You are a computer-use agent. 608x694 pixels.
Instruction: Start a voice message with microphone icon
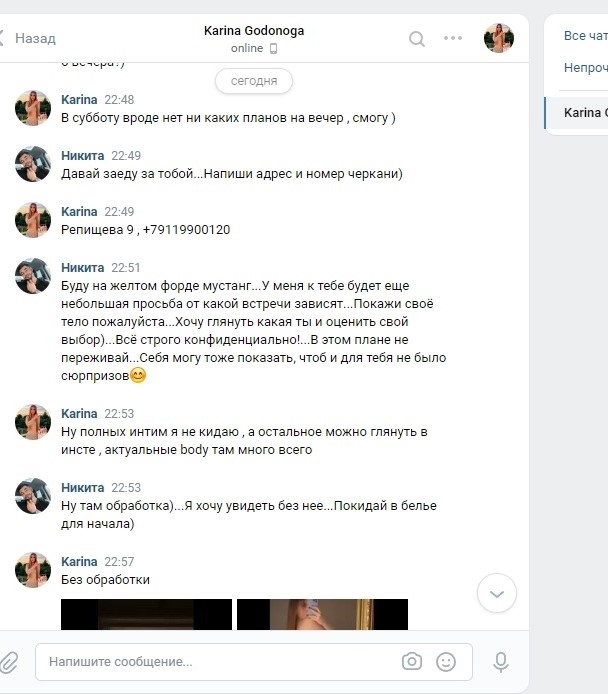[500, 662]
